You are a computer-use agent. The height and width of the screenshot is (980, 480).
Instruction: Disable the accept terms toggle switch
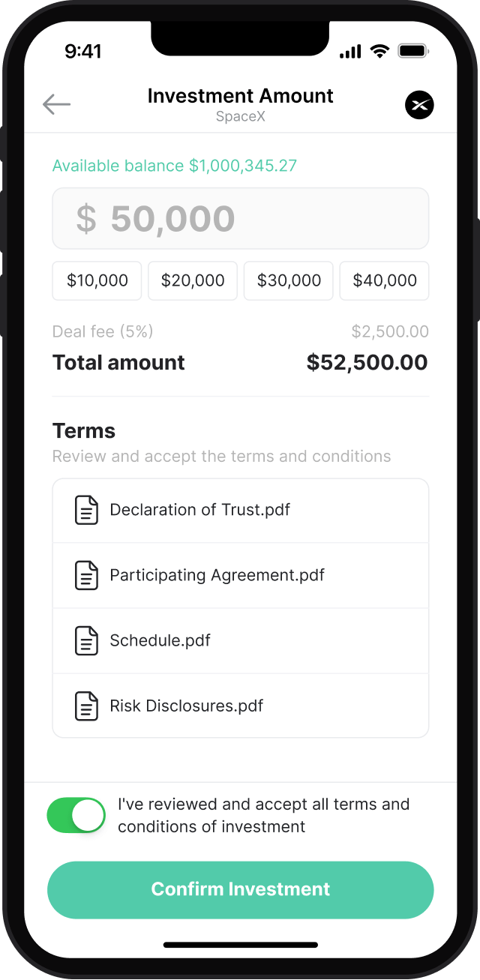(76, 815)
